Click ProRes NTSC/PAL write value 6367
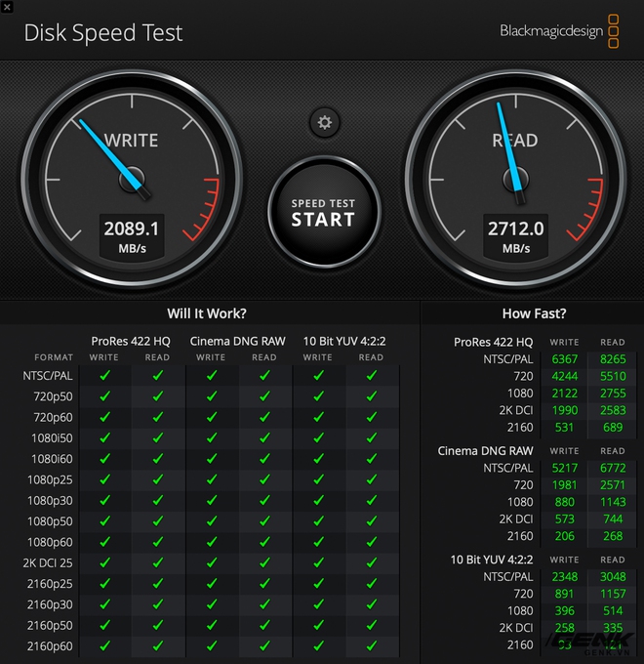The width and height of the screenshot is (644, 664). (564, 359)
